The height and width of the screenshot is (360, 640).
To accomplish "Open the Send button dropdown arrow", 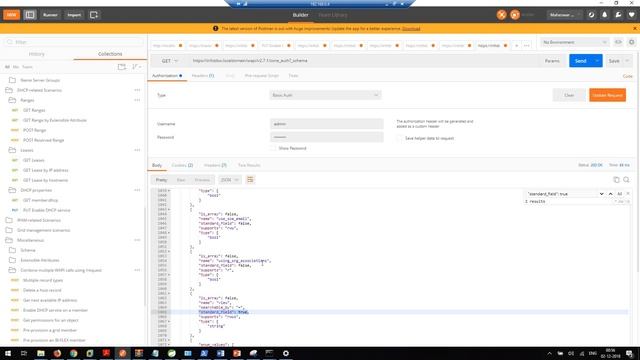I will coord(597,61).
